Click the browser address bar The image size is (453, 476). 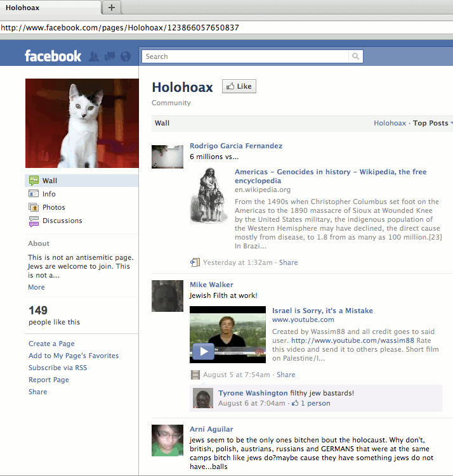click(226, 28)
